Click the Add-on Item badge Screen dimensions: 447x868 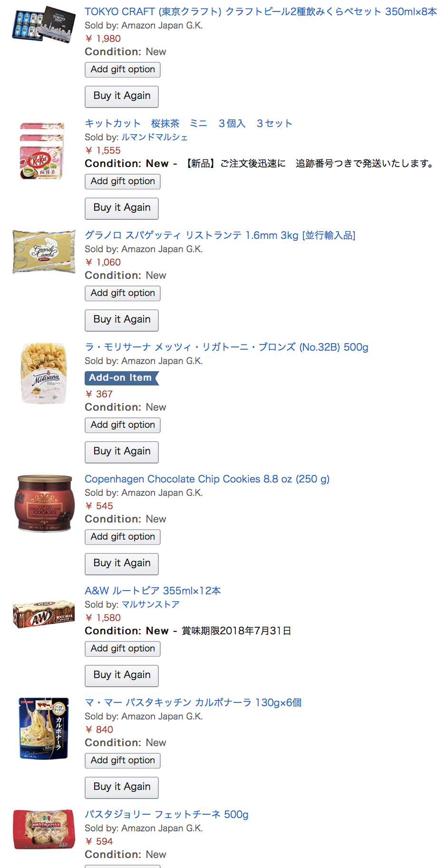(x=121, y=378)
